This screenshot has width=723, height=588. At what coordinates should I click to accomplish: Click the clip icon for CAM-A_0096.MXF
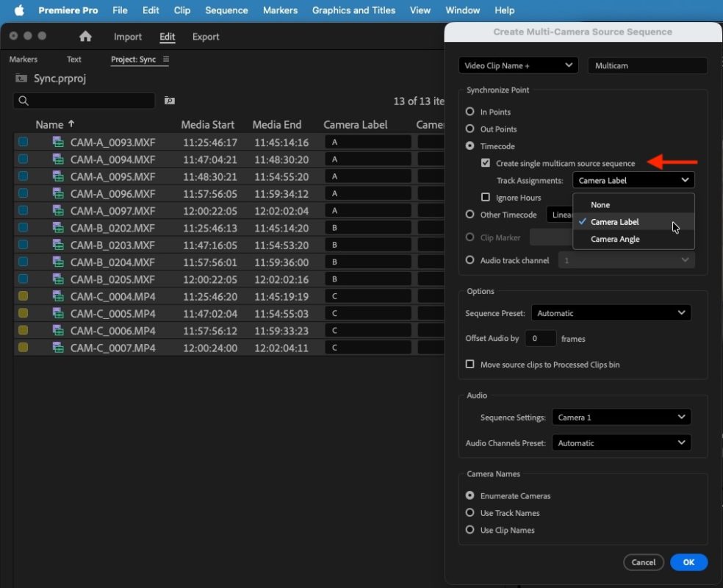tap(58, 193)
